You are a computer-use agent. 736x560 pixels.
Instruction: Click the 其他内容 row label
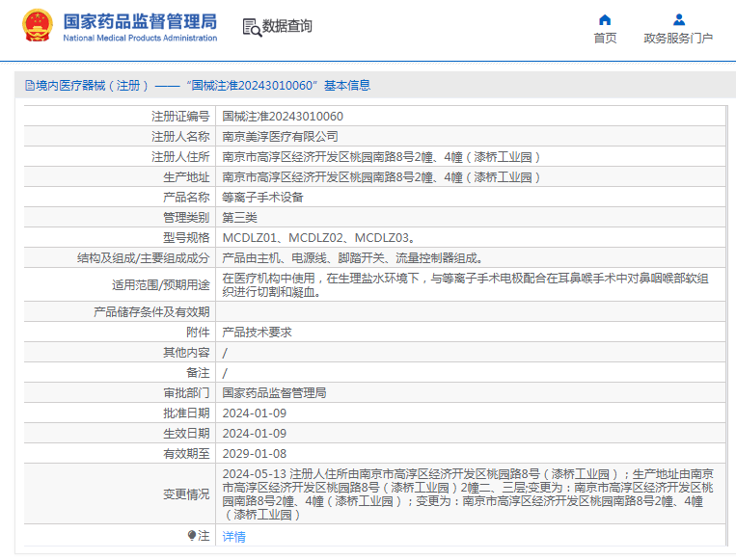point(186,353)
